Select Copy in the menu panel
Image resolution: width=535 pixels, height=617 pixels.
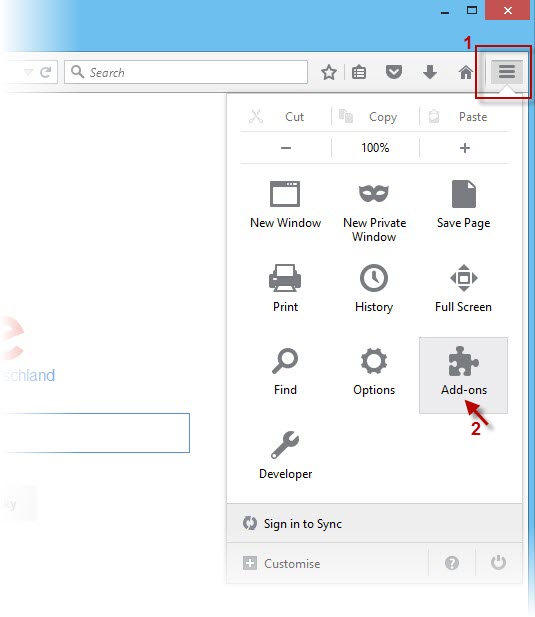tap(375, 116)
